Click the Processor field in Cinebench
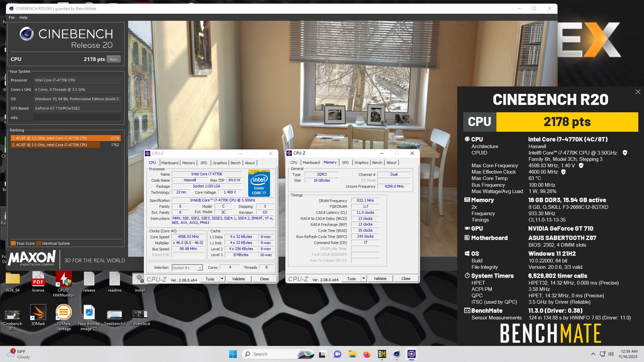The image size is (644, 362). coord(77,80)
